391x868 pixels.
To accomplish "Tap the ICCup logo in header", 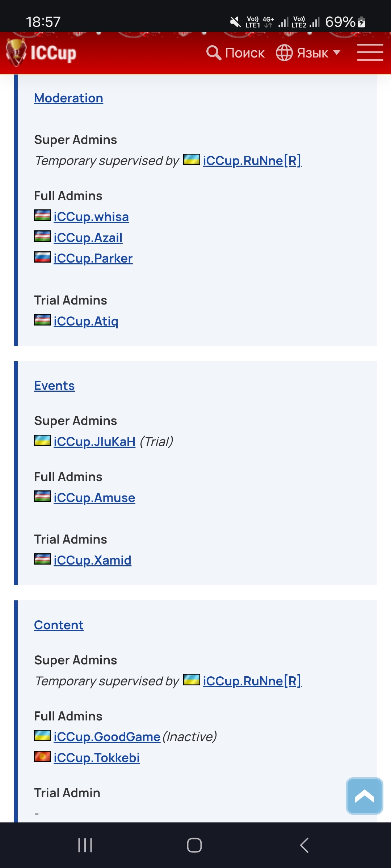I will [41, 53].
